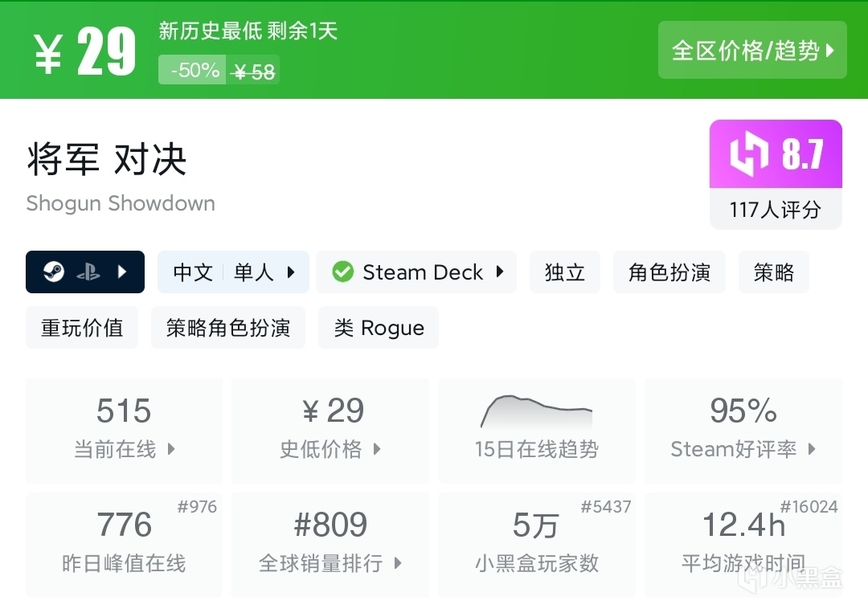Image resolution: width=868 pixels, height=609 pixels.
Task: Click the green Steam Deck verified checkmark
Action: coord(342,272)
